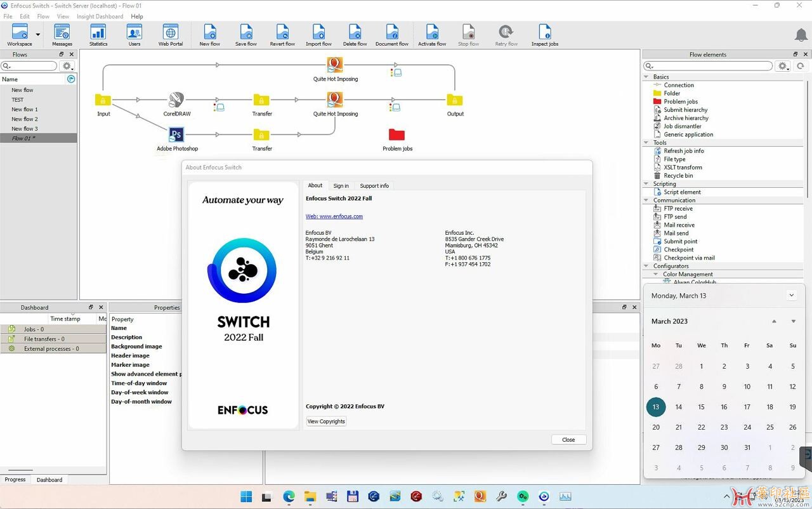Screen dimensions: 812x509
Task: Open File Explorer from taskbar
Action: coord(310,496)
